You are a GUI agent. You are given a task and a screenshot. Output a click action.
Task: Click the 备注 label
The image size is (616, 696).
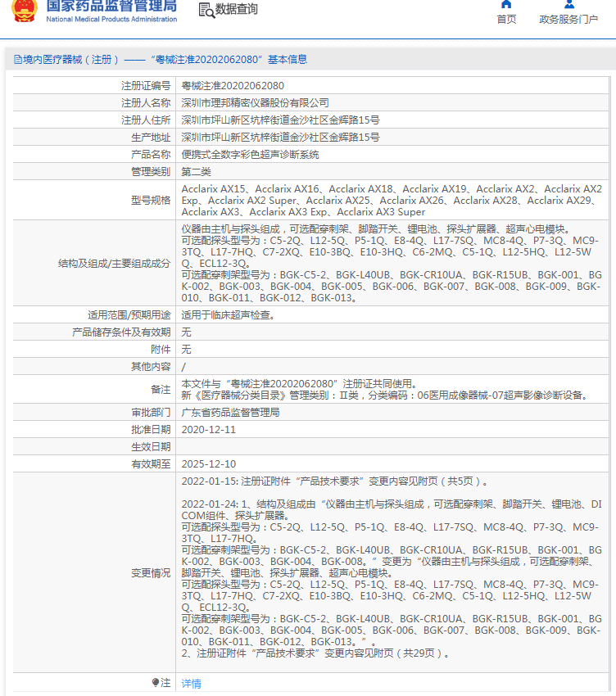(161, 390)
